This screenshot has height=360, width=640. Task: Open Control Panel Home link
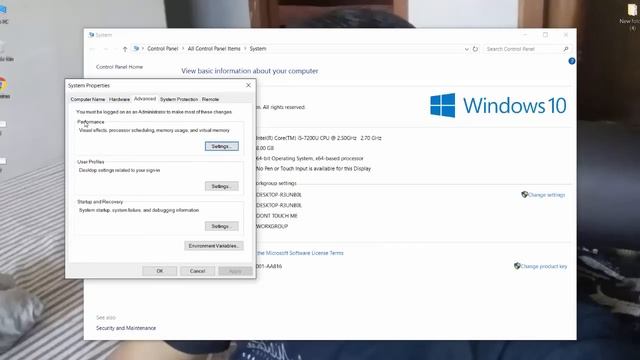(x=119, y=67)
